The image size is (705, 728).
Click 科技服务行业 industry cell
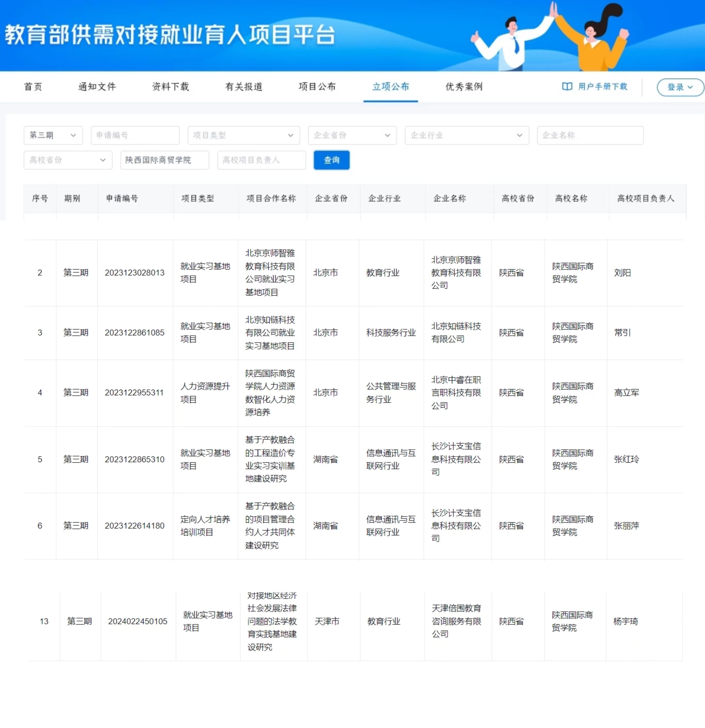pyautogui.click(x=391, y=333)
